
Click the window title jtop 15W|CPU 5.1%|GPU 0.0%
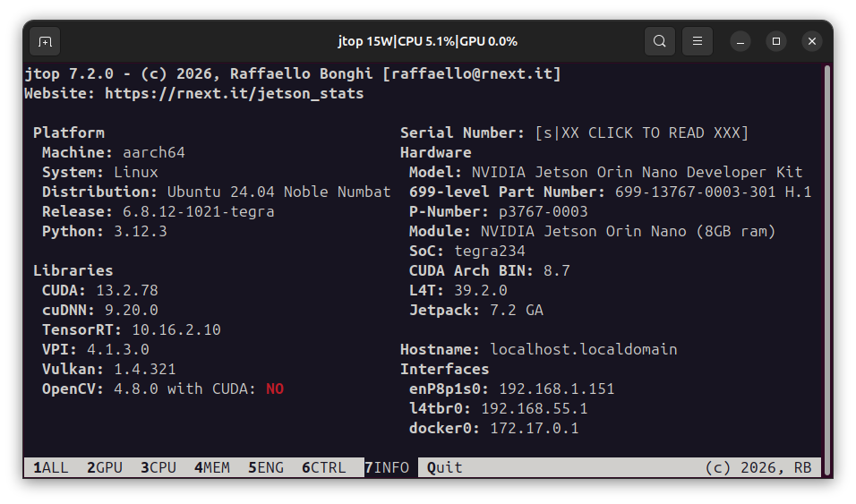click(427, 41)
